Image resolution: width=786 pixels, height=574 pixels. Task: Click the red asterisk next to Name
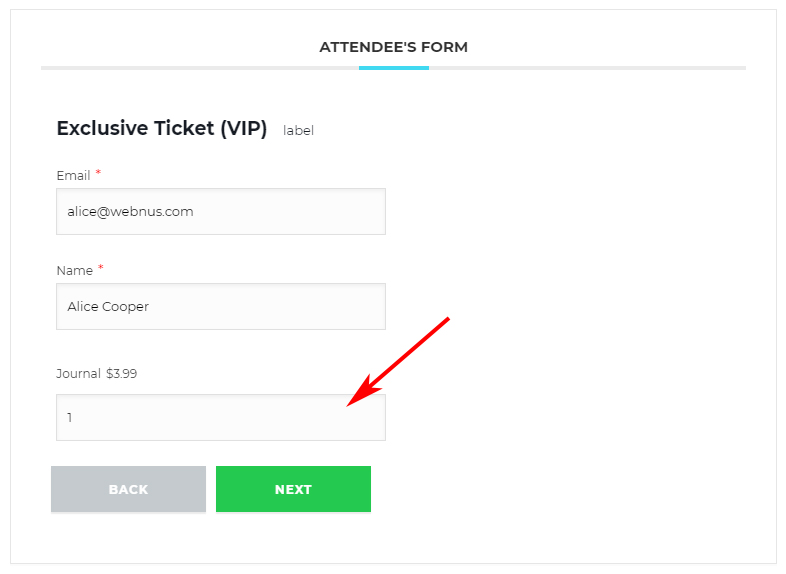tap(101, 268)
